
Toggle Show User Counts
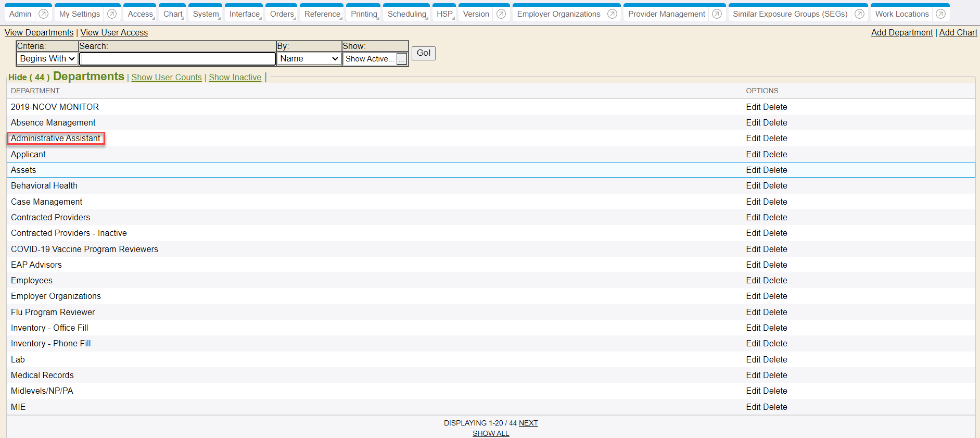click(x=166, y=78)
